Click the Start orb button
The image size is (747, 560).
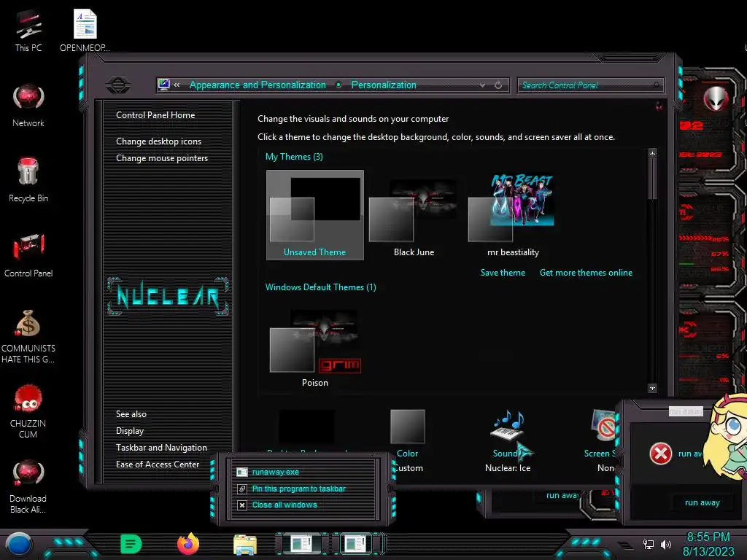point(19,545)
